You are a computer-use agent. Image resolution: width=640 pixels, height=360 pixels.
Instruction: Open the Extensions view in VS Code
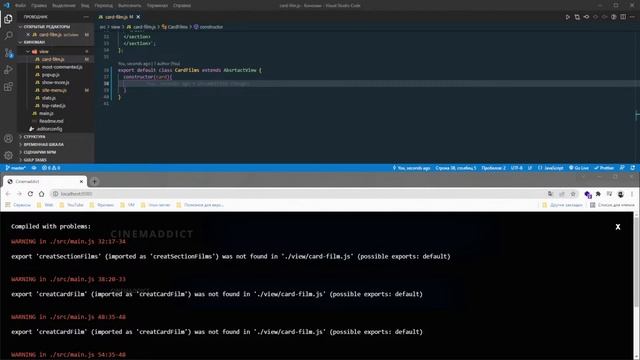click(8, 87)
